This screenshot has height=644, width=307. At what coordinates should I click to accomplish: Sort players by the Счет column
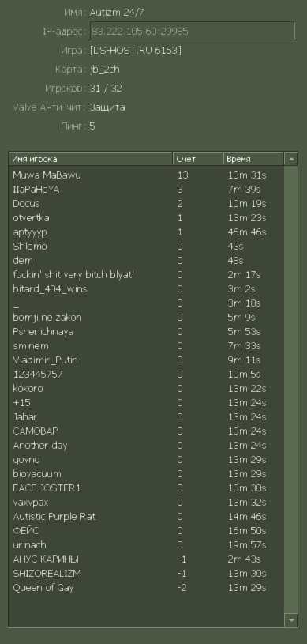[198, 159]
